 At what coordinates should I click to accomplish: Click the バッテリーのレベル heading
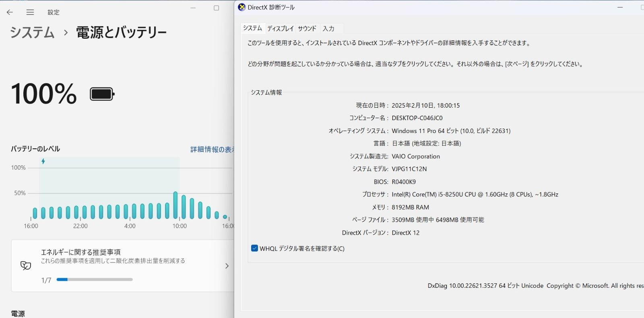[35, 149]
